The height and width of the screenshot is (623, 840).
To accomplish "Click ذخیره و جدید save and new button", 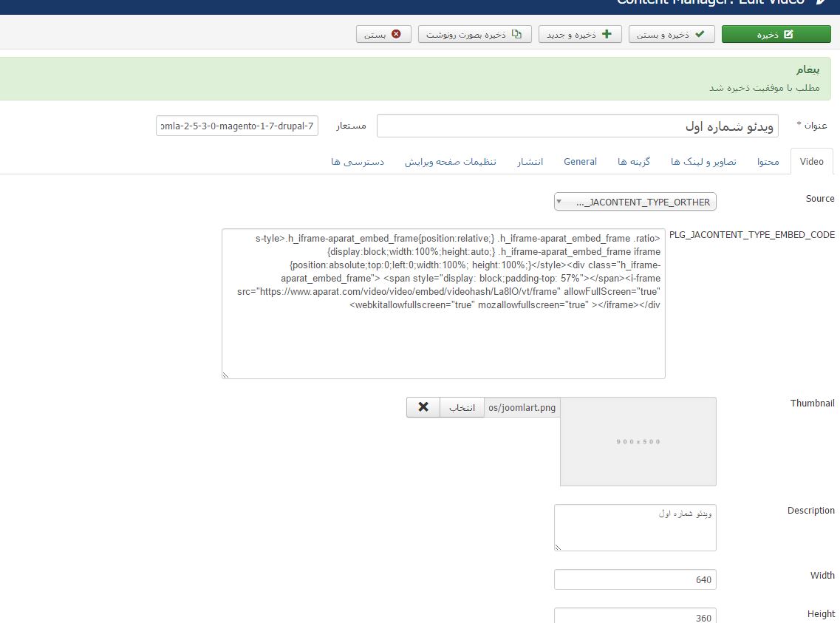I will (x=580, y=34).
